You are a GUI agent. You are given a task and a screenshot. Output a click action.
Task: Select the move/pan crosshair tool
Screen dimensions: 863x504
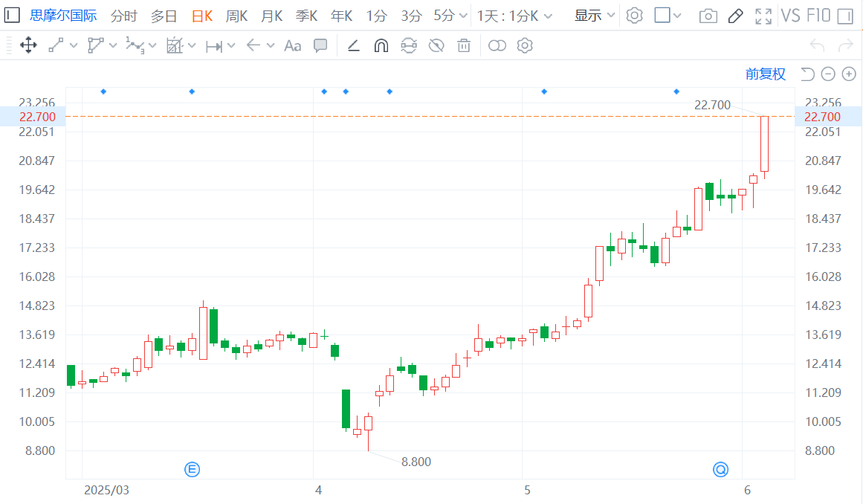(x=28, y=45)
